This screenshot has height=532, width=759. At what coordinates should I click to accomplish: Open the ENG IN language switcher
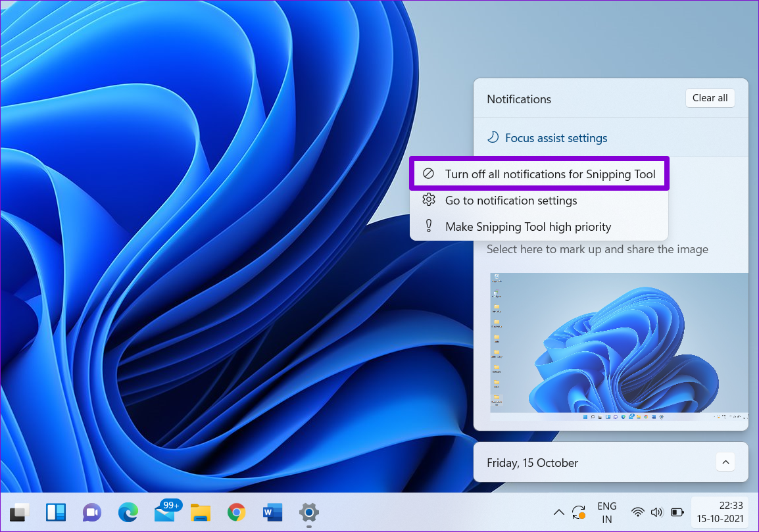tap(606, 512)
